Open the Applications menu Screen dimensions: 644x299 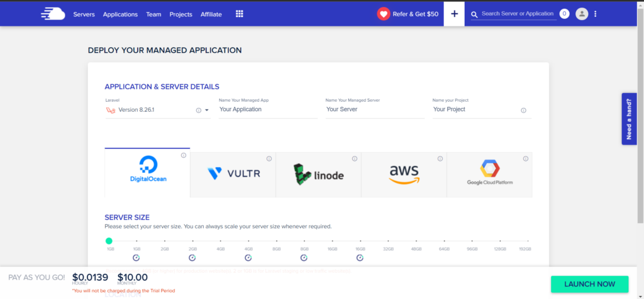tap(120, 14)
